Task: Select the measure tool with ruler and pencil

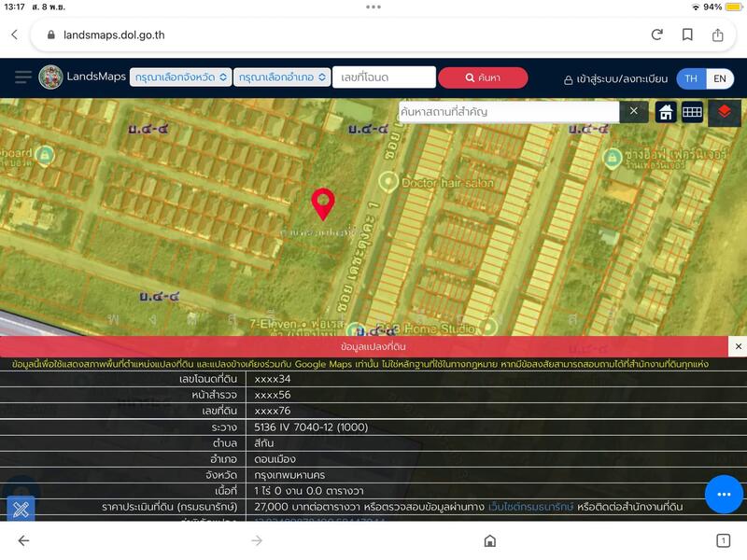Action: tap(21, 510)
